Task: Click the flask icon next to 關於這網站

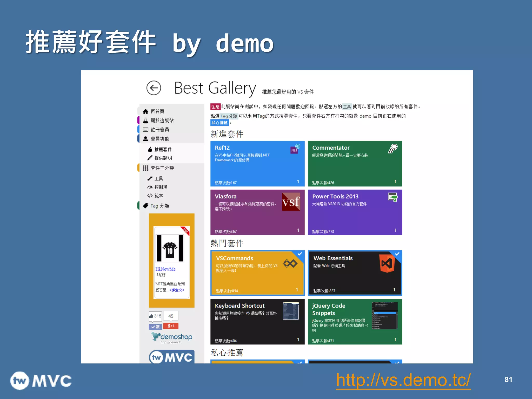Action: 145,121
